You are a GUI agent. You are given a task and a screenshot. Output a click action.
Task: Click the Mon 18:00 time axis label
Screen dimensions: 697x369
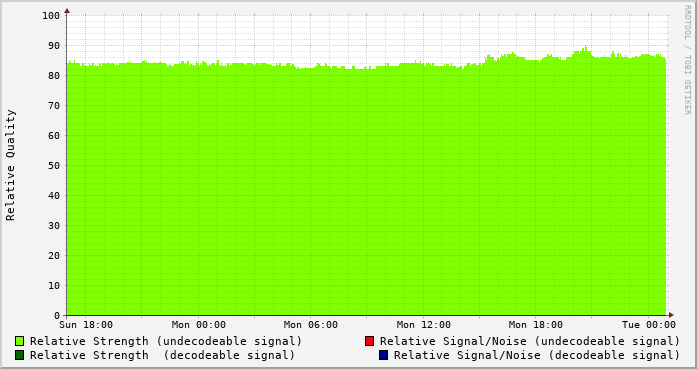pos(536,325)
